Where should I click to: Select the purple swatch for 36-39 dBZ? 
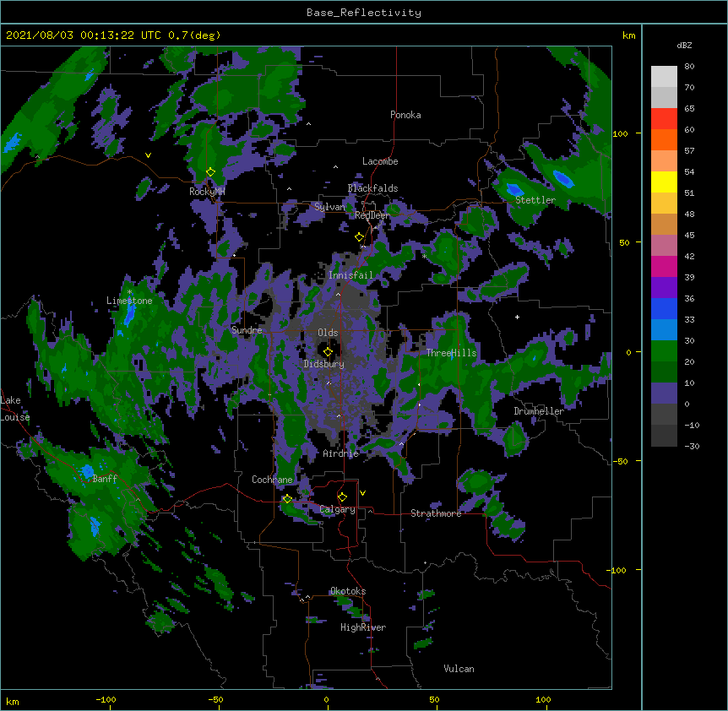tap(664, 288)
